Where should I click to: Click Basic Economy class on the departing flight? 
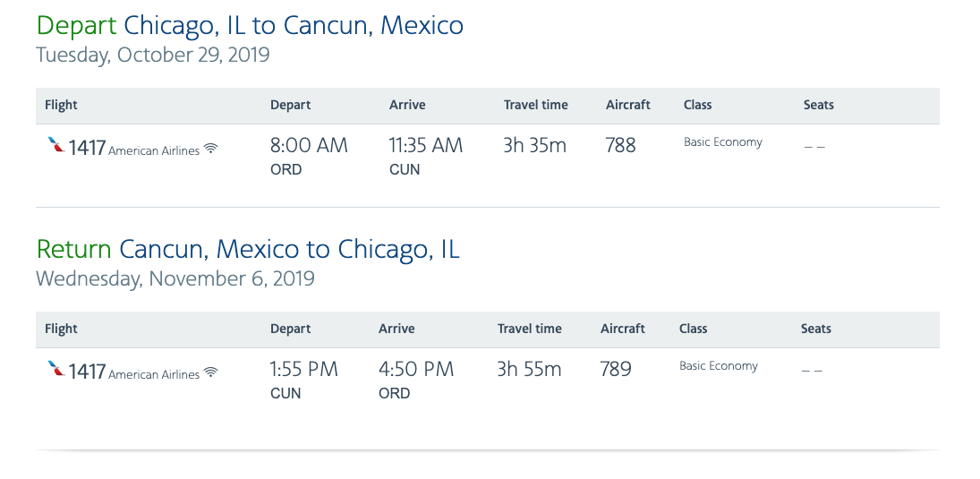click(723, 142)
